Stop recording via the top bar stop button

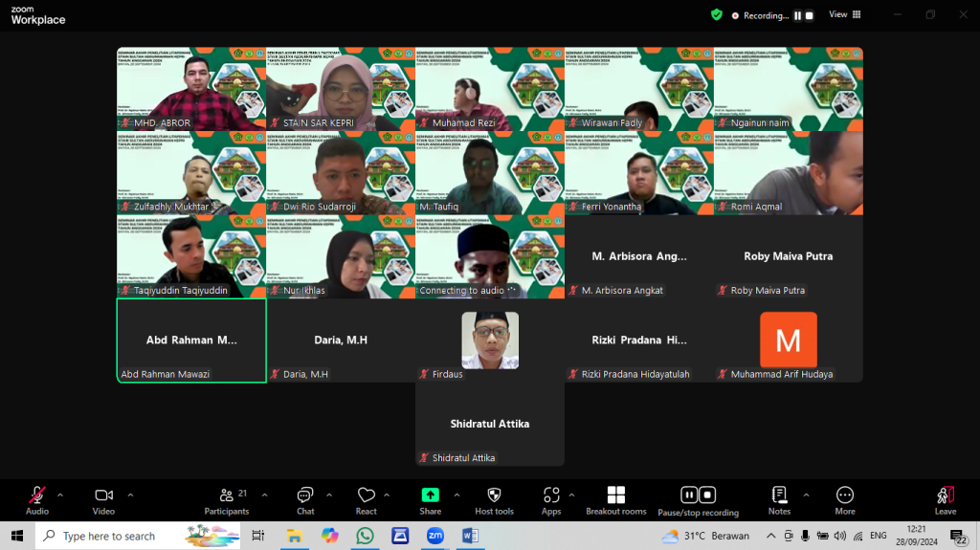[x=810, y=15]
